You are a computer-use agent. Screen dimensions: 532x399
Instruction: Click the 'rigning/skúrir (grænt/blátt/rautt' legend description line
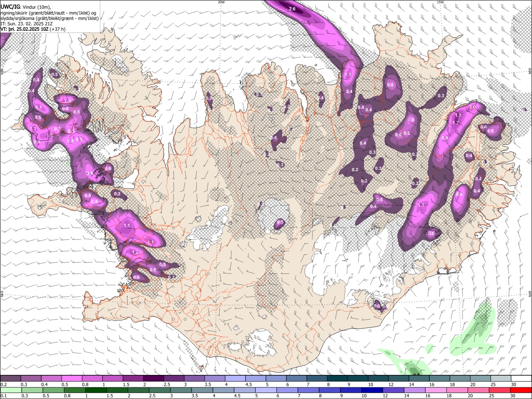(48, 12)
